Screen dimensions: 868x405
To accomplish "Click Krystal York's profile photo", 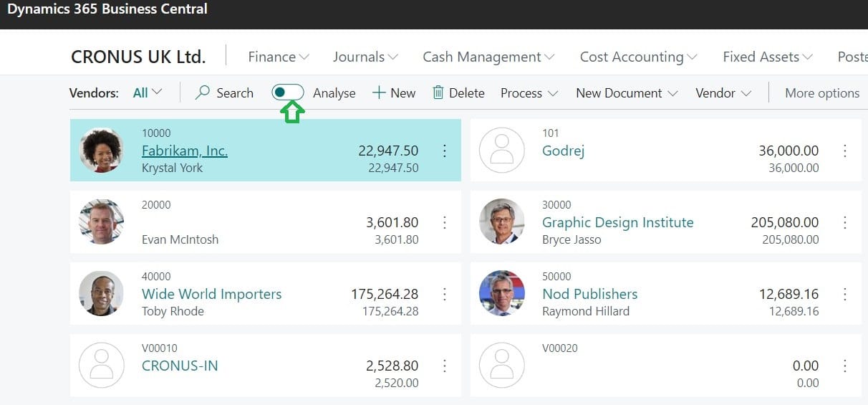I will click(x=101, y=150).
